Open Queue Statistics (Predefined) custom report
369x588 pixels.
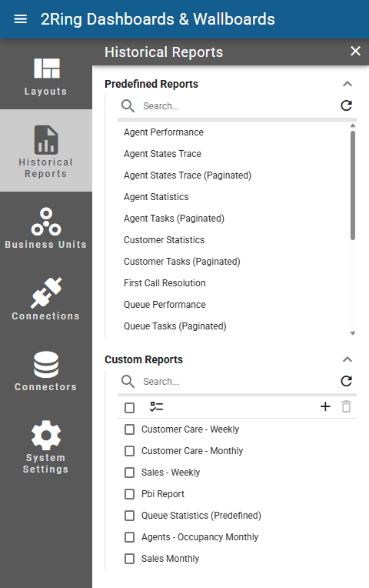tap(201, 516)
